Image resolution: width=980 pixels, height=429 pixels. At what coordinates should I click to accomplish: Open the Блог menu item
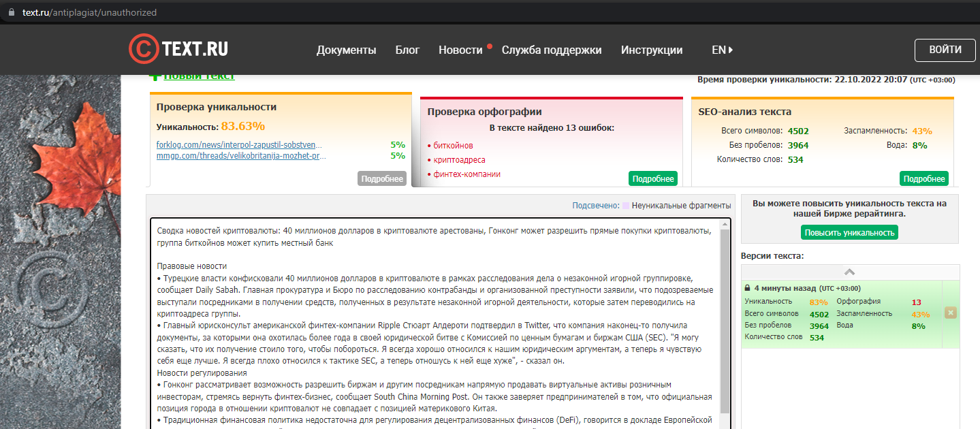(x=407, y=50)
